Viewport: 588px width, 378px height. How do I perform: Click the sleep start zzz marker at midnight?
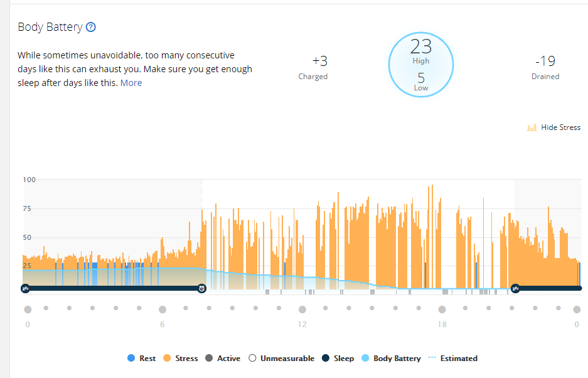coord(25,288)
